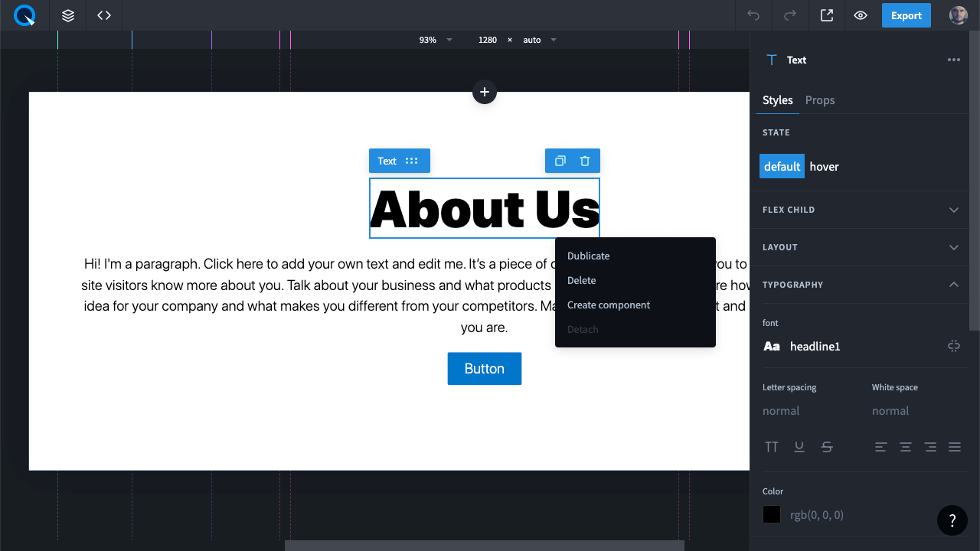
Task: Toggle preview mode with eye icon
Action: (861, 15)
